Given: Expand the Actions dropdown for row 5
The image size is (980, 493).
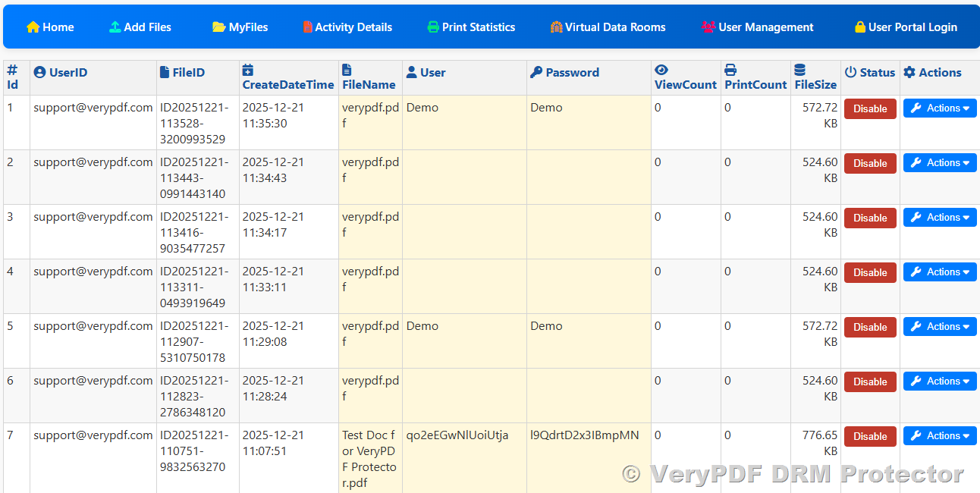Looking at the screenshot, I should 940,327.
